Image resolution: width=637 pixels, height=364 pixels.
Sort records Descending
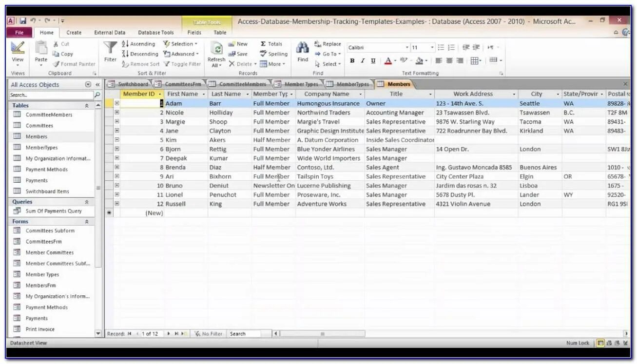[140, 54]
